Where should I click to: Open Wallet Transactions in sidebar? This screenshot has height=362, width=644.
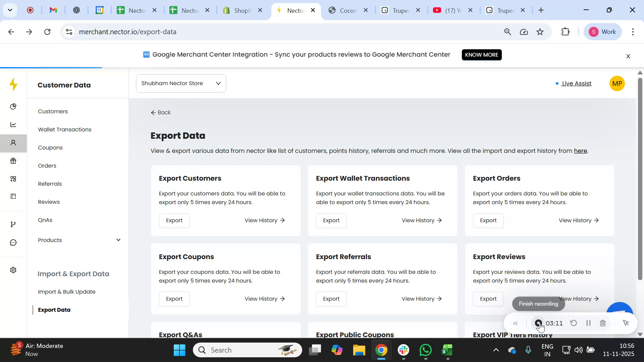click(65, 130)
